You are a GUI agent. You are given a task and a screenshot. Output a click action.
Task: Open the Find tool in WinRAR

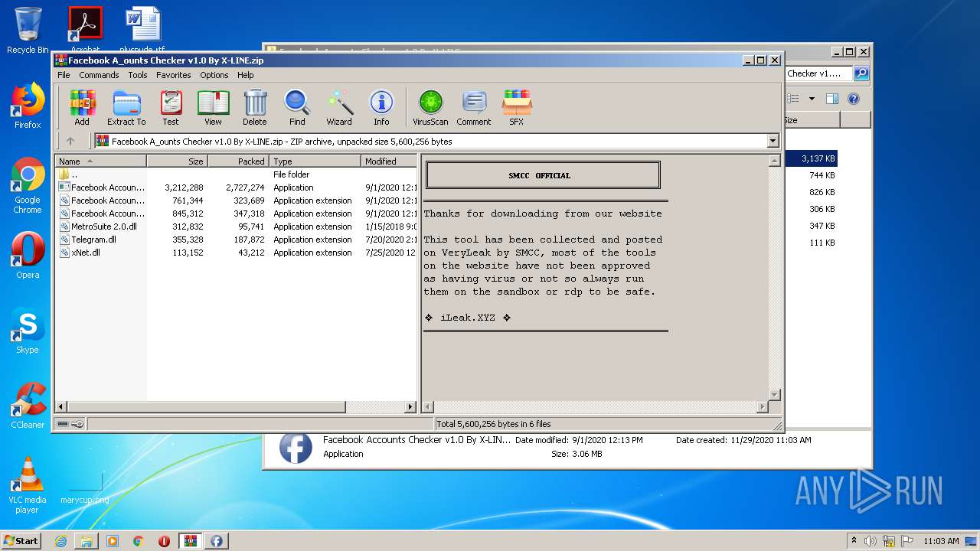297,108
